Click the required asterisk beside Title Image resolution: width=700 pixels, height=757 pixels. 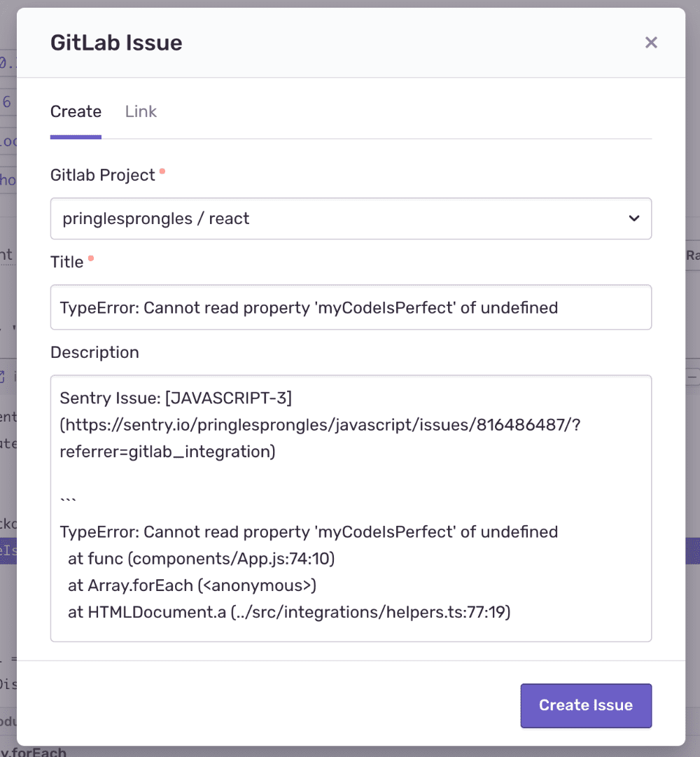pyautogui.click(x=92, y=256)
